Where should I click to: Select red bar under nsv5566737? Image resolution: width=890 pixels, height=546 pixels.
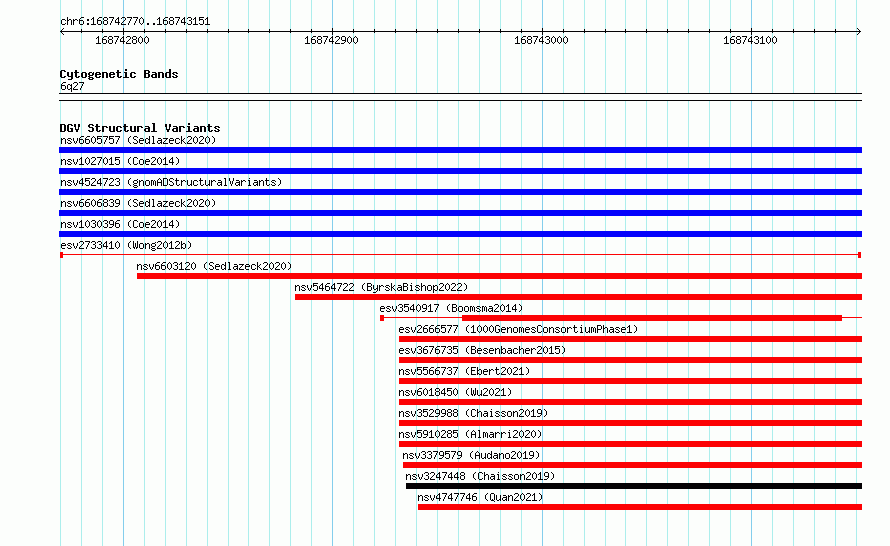tap(631, 381)
